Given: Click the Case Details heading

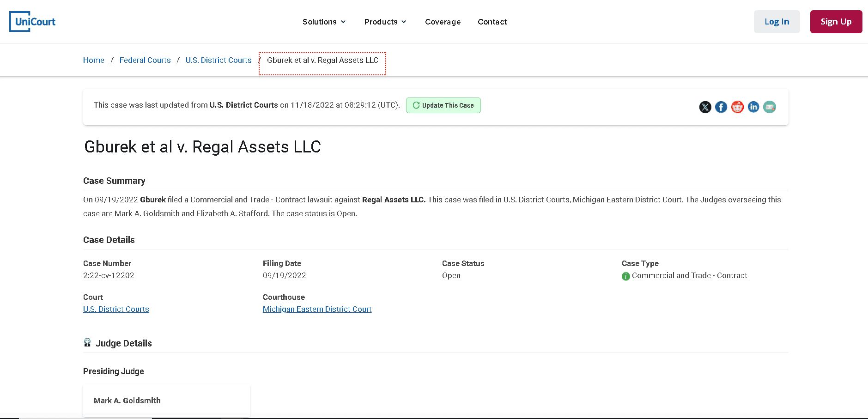Looking at the screenshot, I should tap(109, 240).
